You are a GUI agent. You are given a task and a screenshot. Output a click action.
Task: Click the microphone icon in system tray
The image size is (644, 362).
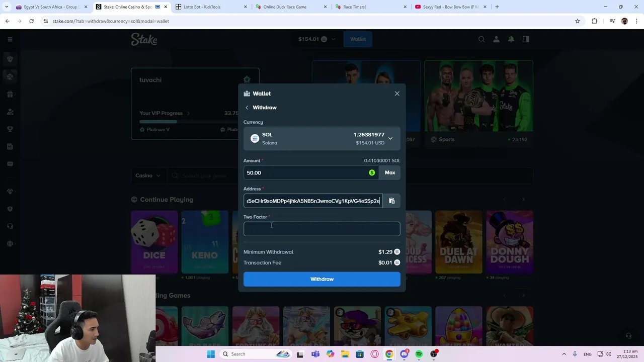click(575, 354)
